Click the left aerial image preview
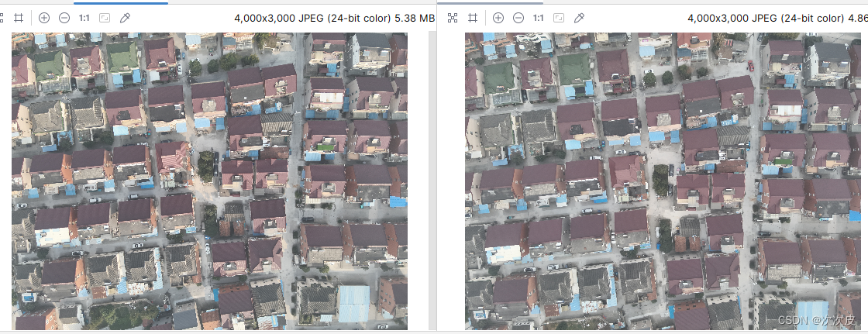Image resolution: width=868 pixels, height=334 pixels. [210, 181]
